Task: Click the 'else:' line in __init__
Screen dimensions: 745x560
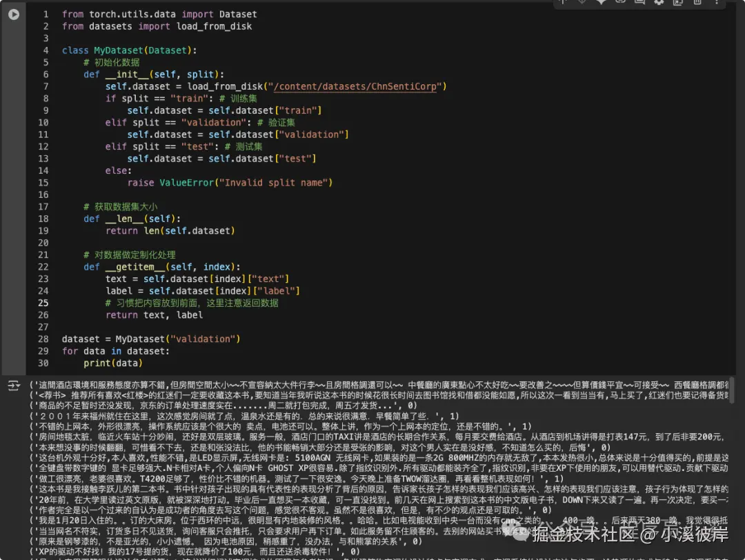Action: [119, 170]
